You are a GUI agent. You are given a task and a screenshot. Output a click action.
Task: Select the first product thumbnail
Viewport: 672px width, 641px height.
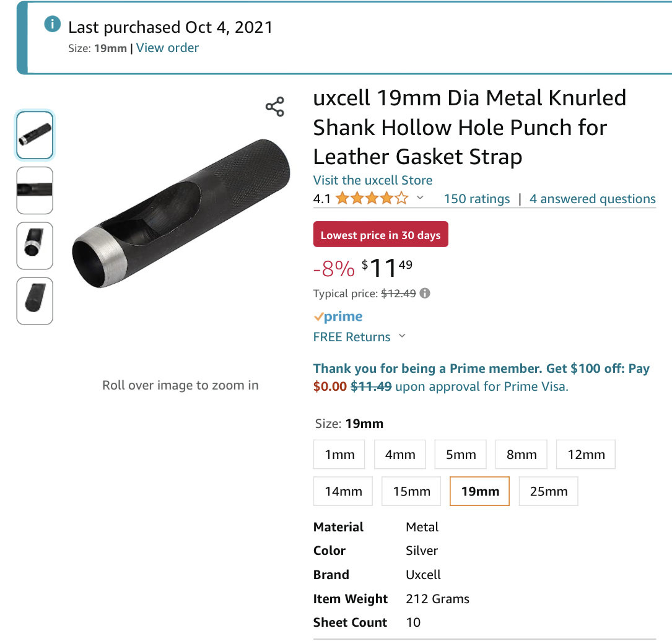[x=35, y=136]
